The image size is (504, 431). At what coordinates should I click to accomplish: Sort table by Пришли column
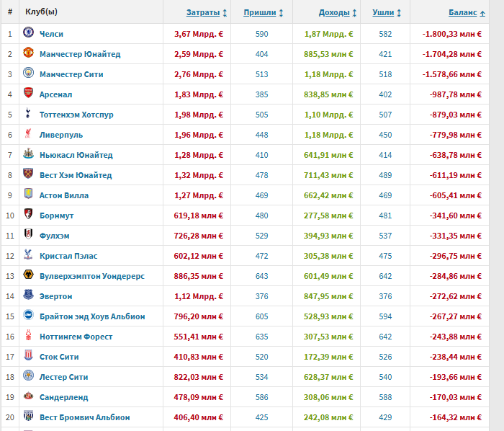[x=259, y=12]
